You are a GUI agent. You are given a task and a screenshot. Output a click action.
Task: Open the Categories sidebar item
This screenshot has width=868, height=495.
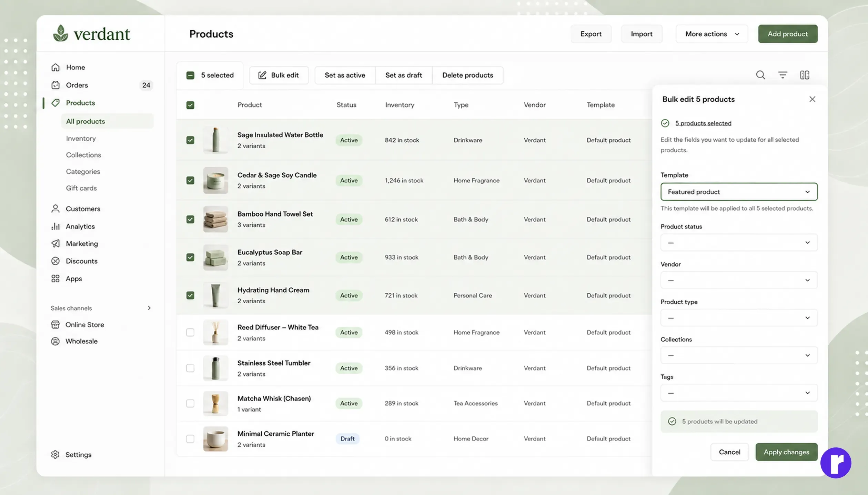coord(83,171)
